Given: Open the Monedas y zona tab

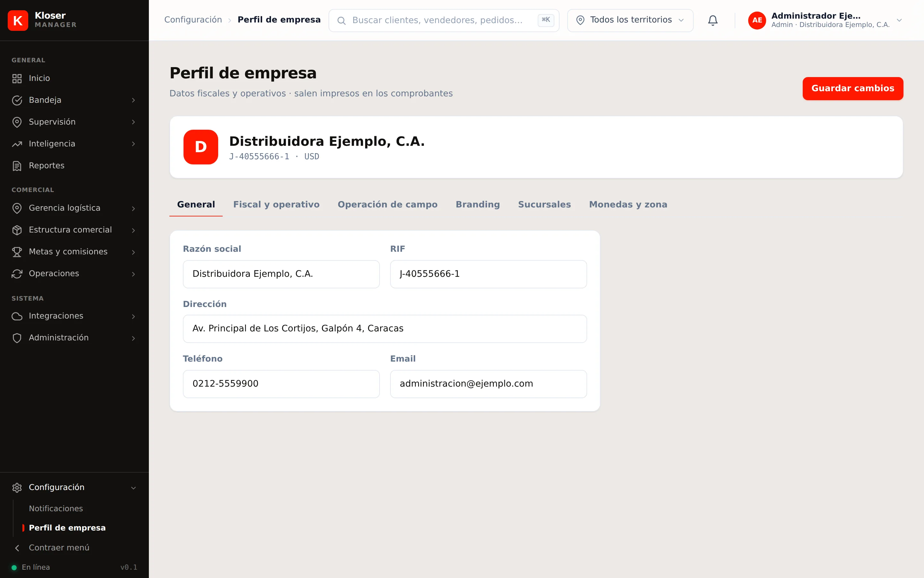Looking at the screenshot, I should 628,205.
